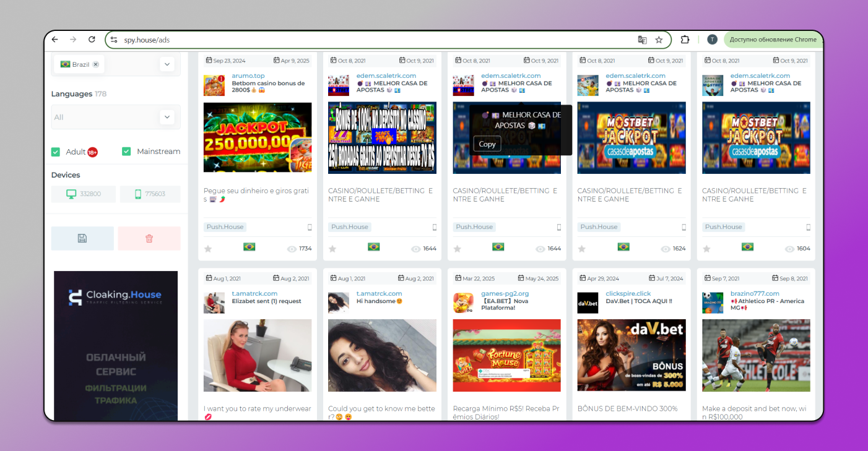Remove the Brazil country tag

(96, 64)
